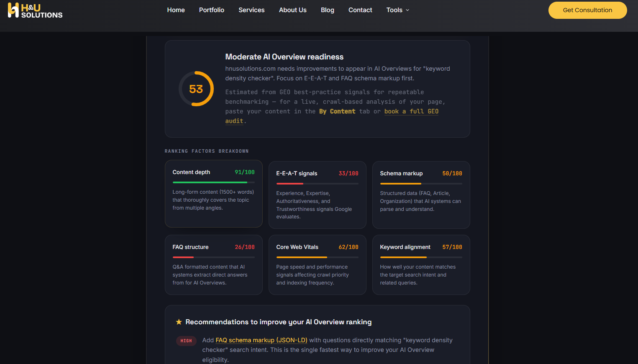Click the 33/100 E-E-A-T score
Image resolution: width=638 pixels, height=364 pixels.
pyautogui.click(x=348, y=173)
